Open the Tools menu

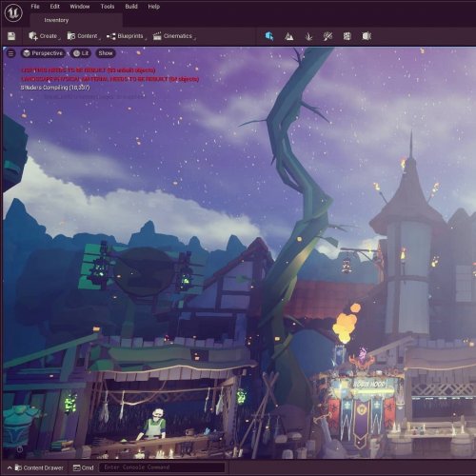108,7
